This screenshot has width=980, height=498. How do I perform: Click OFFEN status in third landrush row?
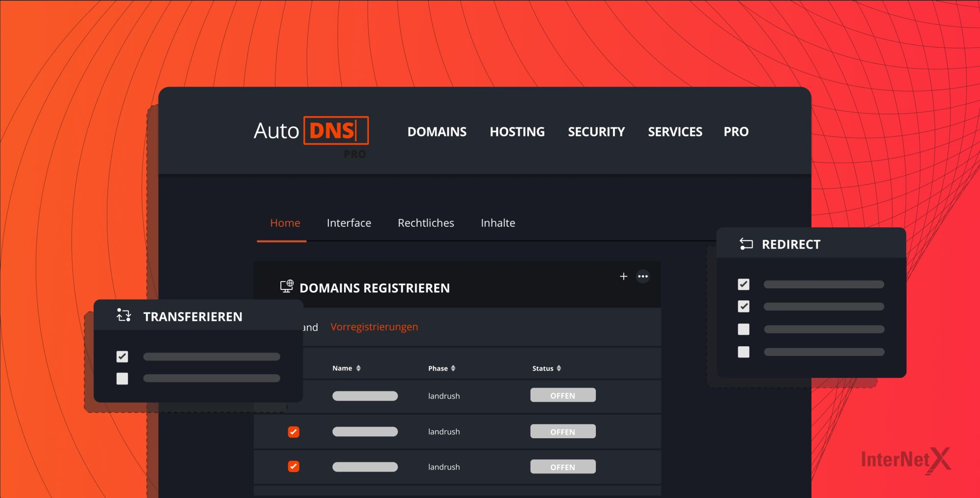point(563,467)
